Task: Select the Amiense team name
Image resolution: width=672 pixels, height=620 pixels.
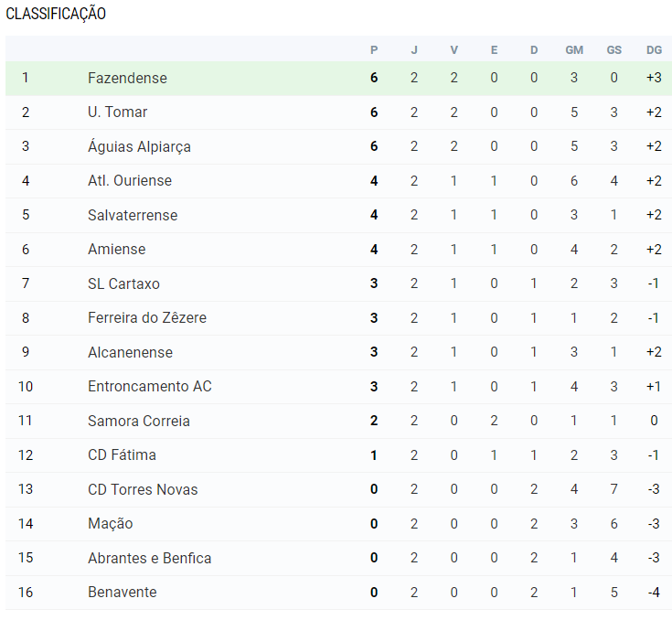Action: (x=117, y=249)
